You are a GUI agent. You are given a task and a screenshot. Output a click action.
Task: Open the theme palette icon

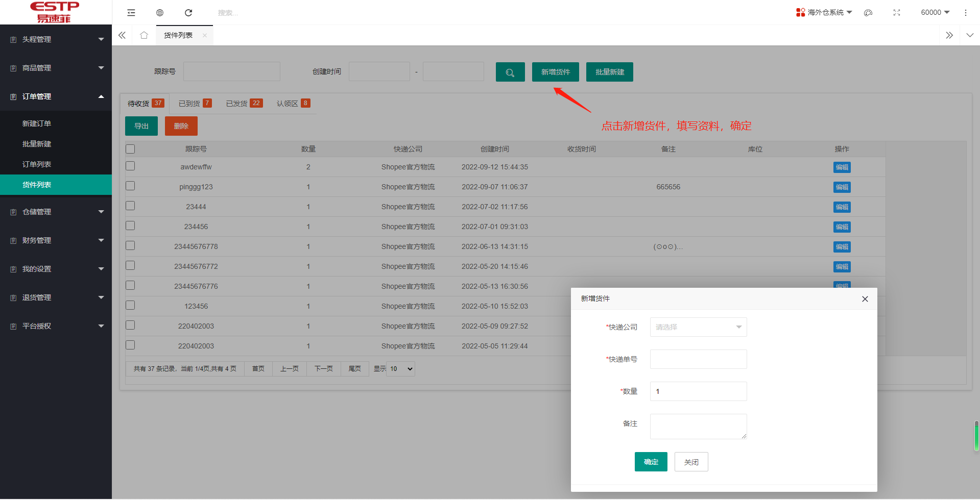[x=868, y=13]
